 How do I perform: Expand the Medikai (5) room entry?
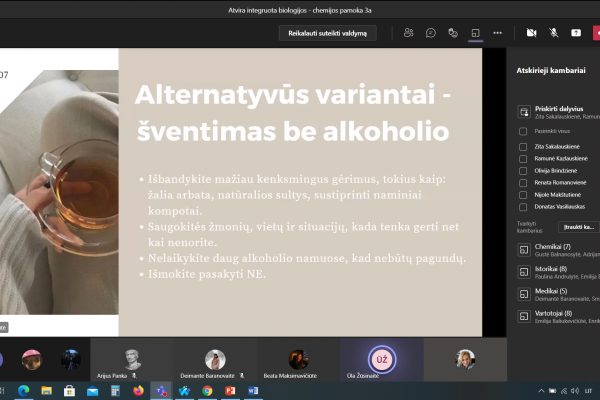pos(558,294)
